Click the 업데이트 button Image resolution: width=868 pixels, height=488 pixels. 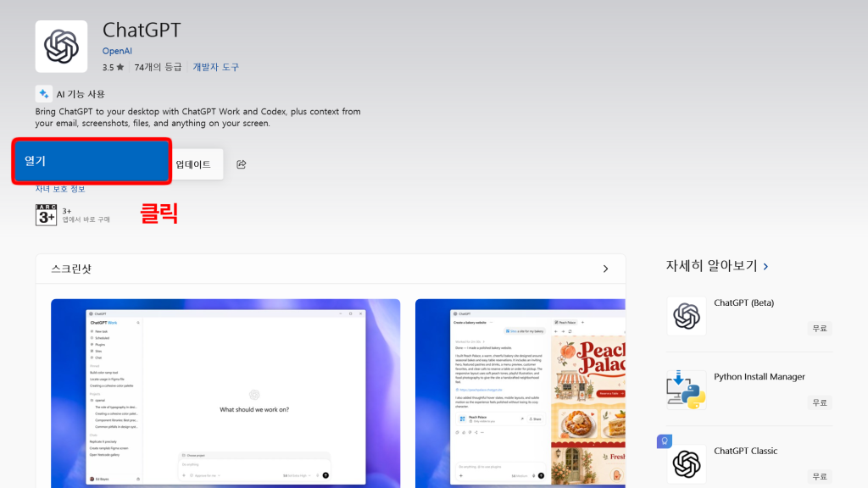193,164
